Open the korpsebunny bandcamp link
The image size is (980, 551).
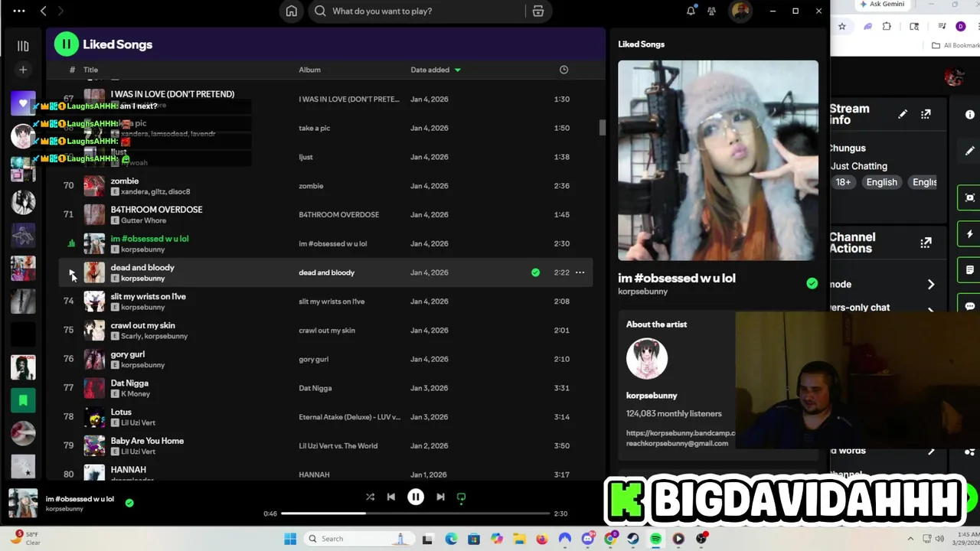(x=681, y=433)
